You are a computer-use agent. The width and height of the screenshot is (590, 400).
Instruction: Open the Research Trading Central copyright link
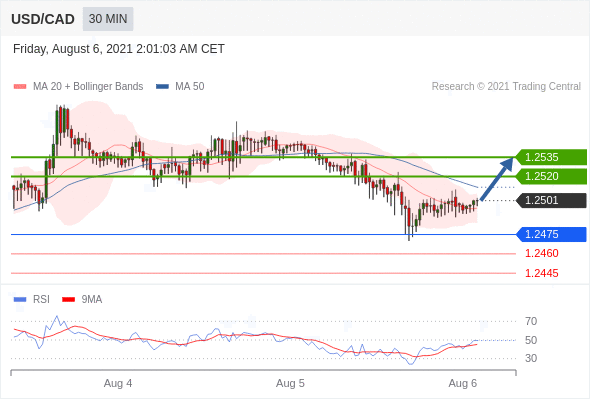[506, 87]
